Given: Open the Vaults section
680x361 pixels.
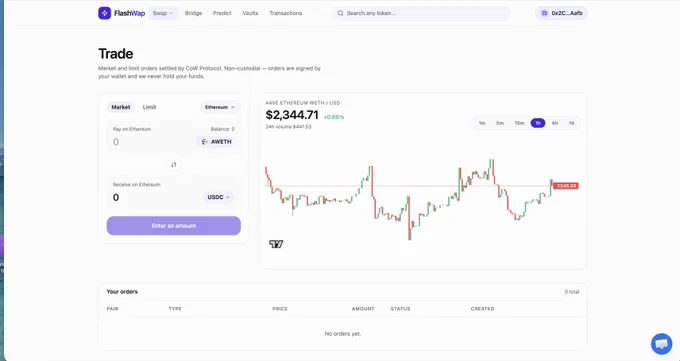Looking at the screenshot, I should coord(250,13).
